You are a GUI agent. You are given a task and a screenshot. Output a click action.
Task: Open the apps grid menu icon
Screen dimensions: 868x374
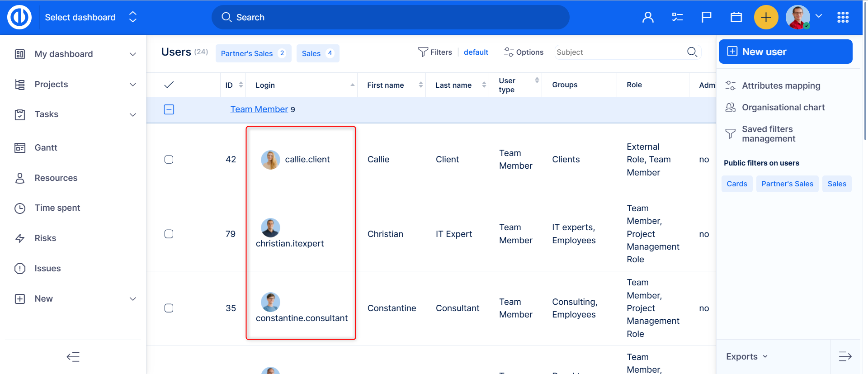[x=843, y=17]
